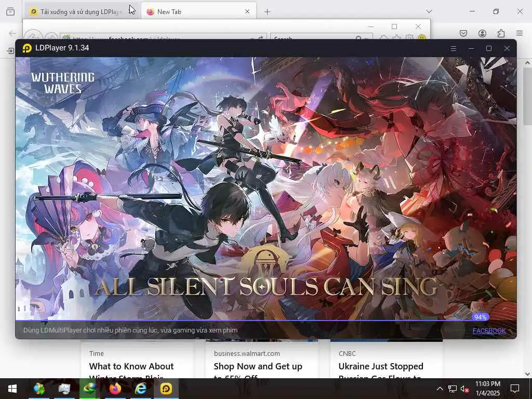
Task: Open the network status tray icon
Action: pos(453,389)
